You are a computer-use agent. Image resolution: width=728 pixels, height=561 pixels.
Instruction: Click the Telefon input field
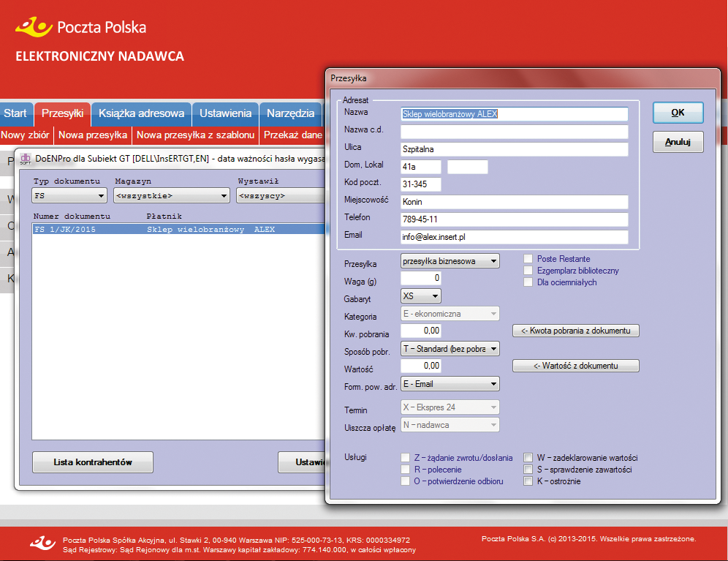(515, 219)
